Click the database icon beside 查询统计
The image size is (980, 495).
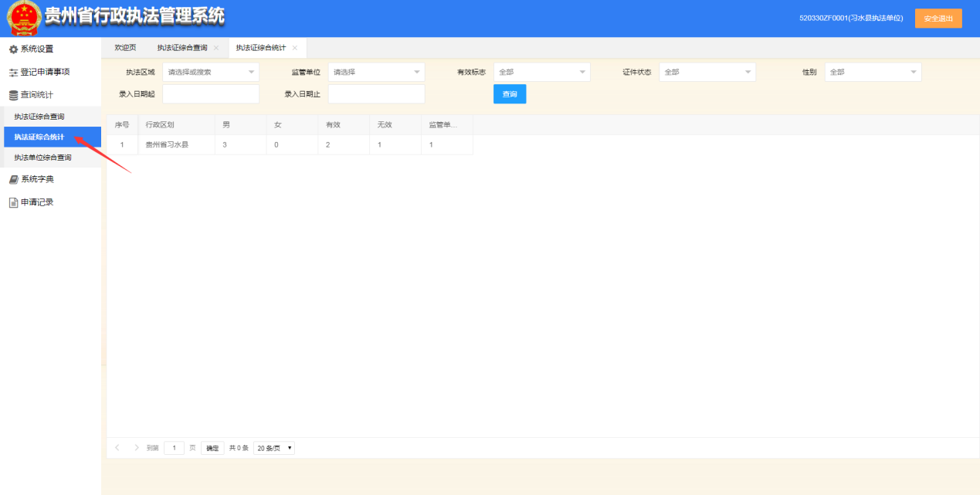click(x=13, y=96)
